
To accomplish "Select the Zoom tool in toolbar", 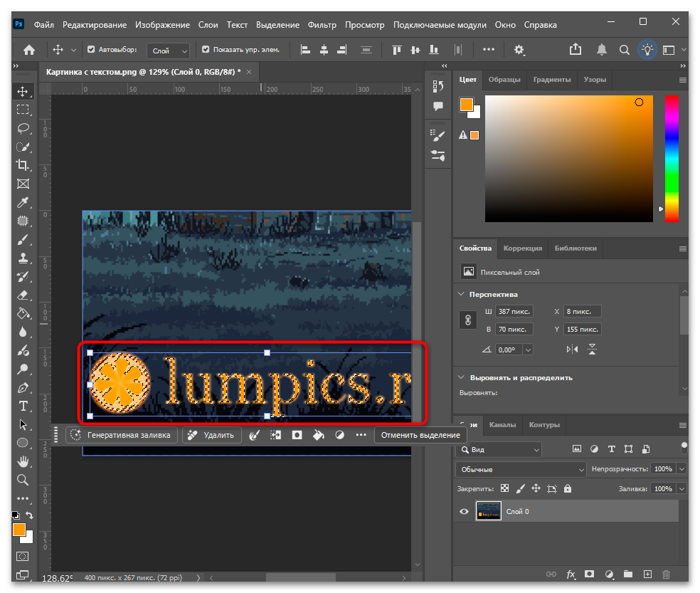I will (x=23, y=480).
